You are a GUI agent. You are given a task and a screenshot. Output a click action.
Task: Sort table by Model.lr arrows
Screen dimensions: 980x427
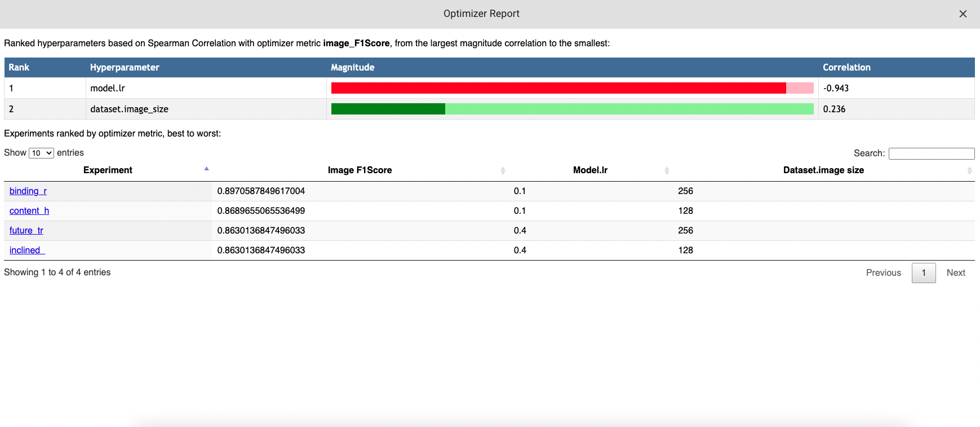pos(667,170)
